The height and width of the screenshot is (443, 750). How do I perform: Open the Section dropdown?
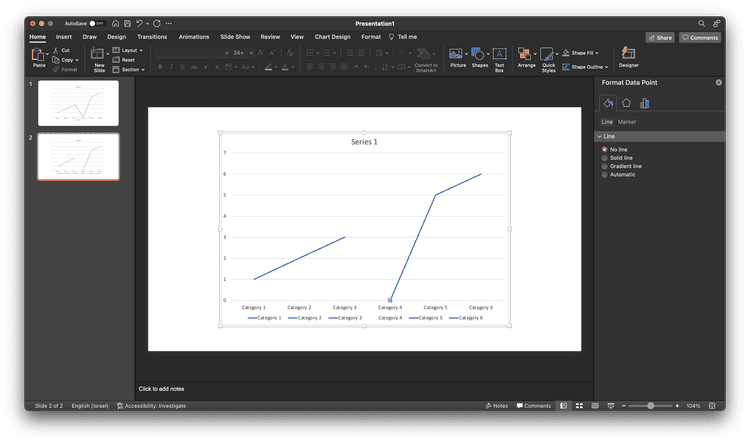point(129,69)
